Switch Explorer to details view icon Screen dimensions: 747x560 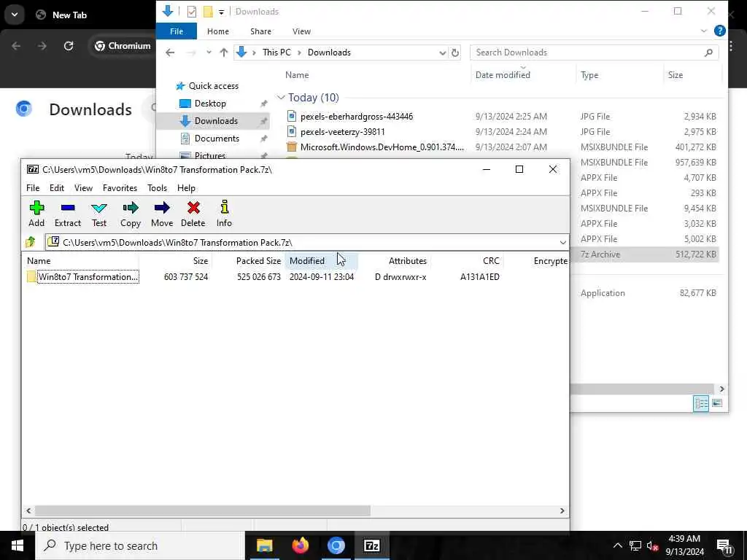pos(701,403)
